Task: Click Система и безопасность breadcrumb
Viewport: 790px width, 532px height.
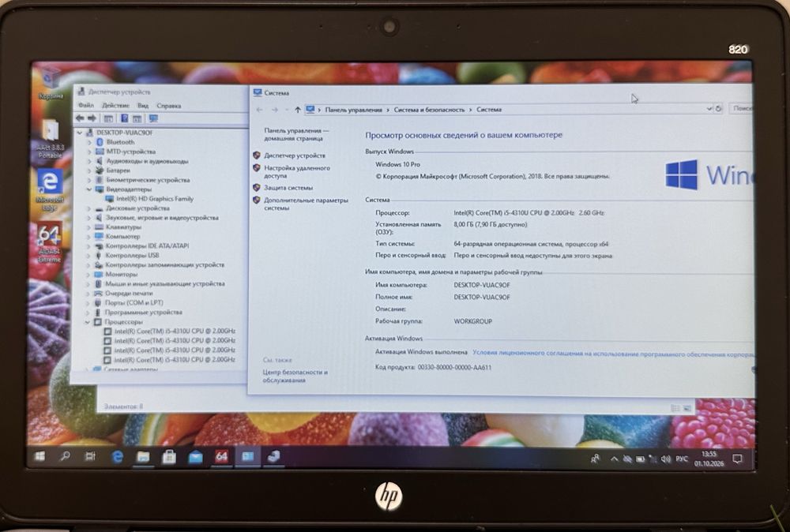Action: pos(429,110)
